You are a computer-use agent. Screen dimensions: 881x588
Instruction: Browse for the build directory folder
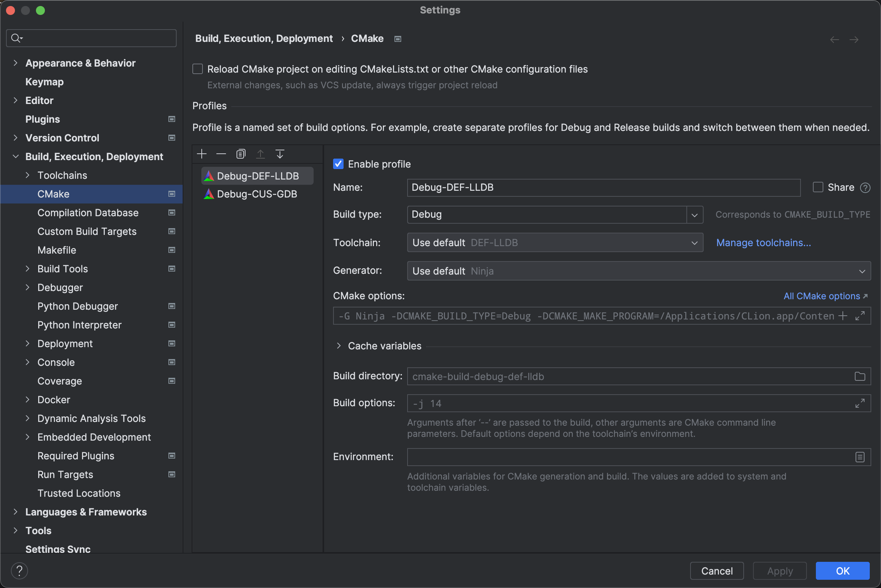(860, 376)
